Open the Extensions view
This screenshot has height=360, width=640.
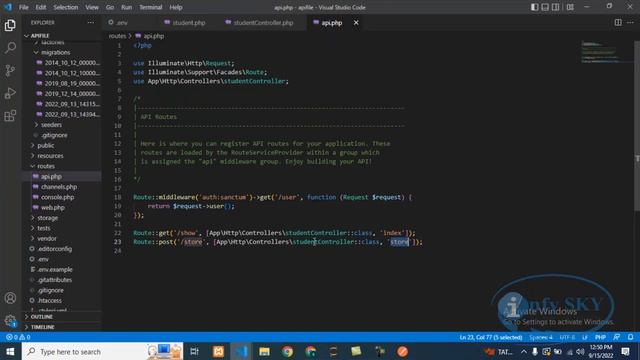pyautogui.click(x=10, y=116)
